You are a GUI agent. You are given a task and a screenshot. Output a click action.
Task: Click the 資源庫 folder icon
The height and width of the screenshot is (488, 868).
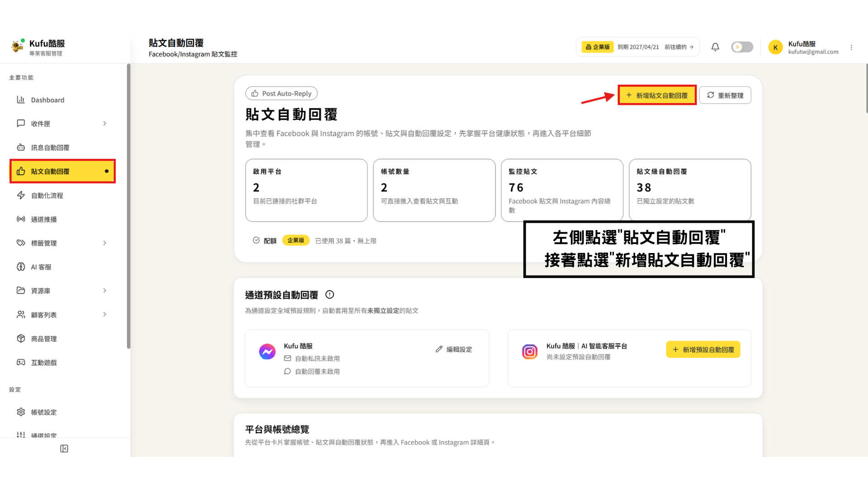coord(21,291)
